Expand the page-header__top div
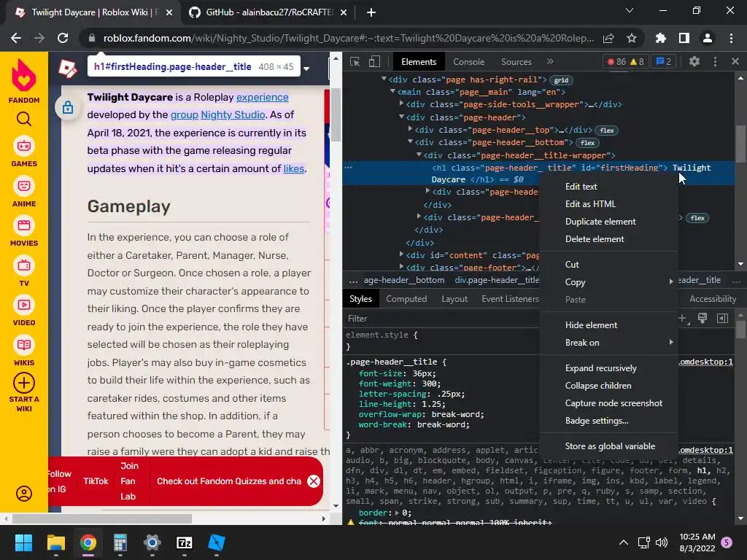 (410, 129)
